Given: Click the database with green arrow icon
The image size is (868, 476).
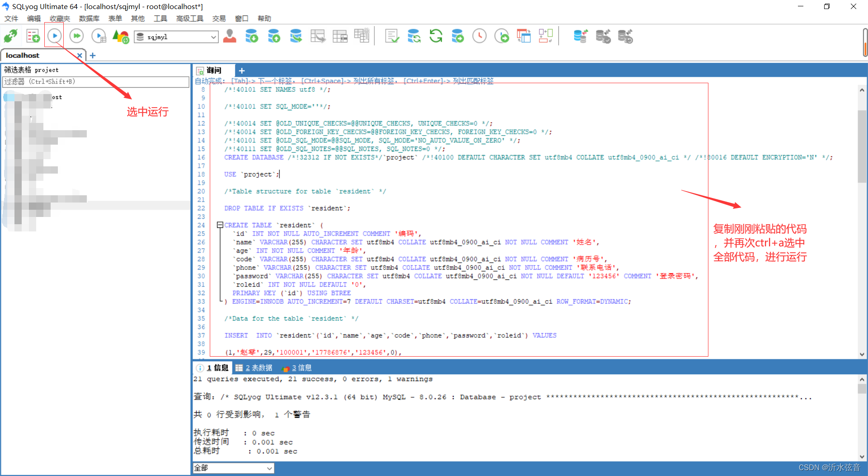Looking at the screenshot, I should (x=458, y=36).
